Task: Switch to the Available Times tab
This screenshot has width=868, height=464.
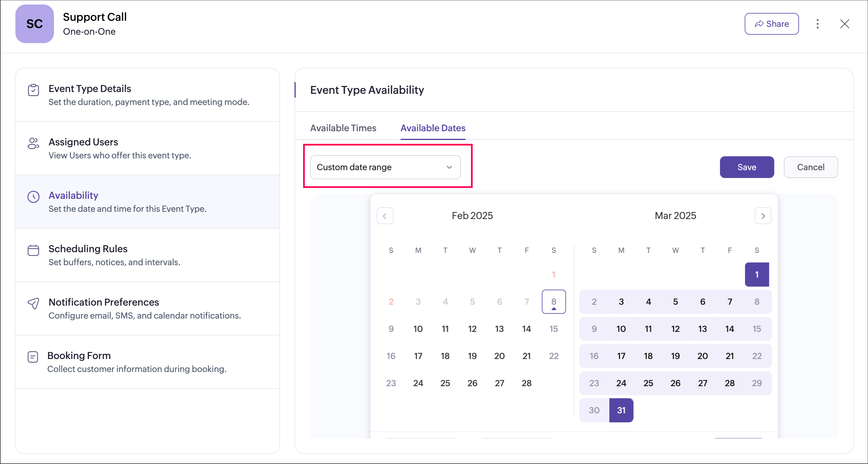Action: tap(343, 128)
